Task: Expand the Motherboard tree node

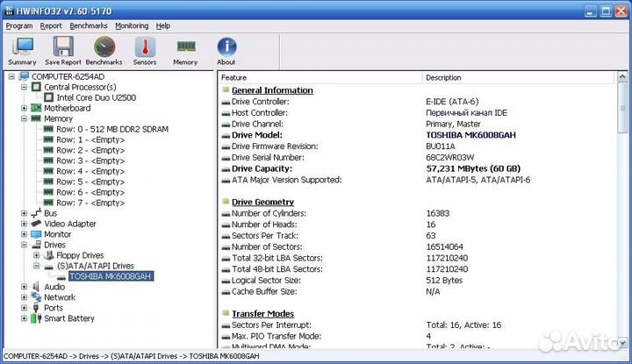Action: (x=24, y=108)
